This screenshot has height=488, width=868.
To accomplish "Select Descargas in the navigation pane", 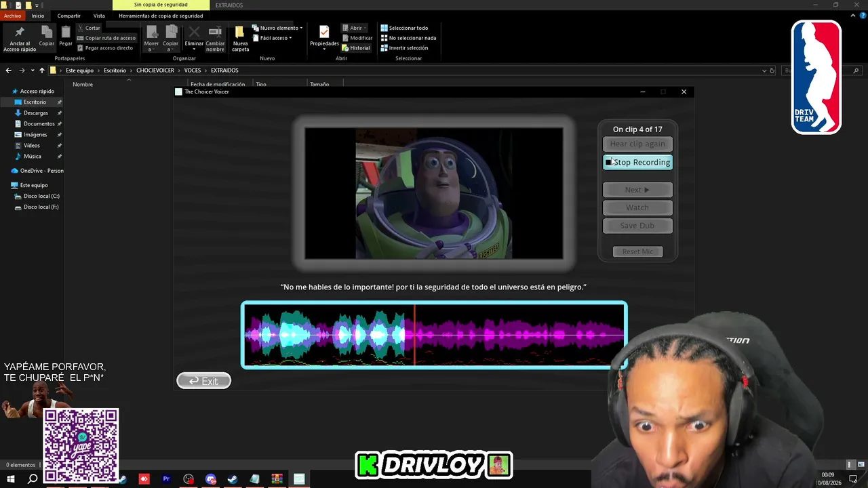I will (x=35, y=113).
